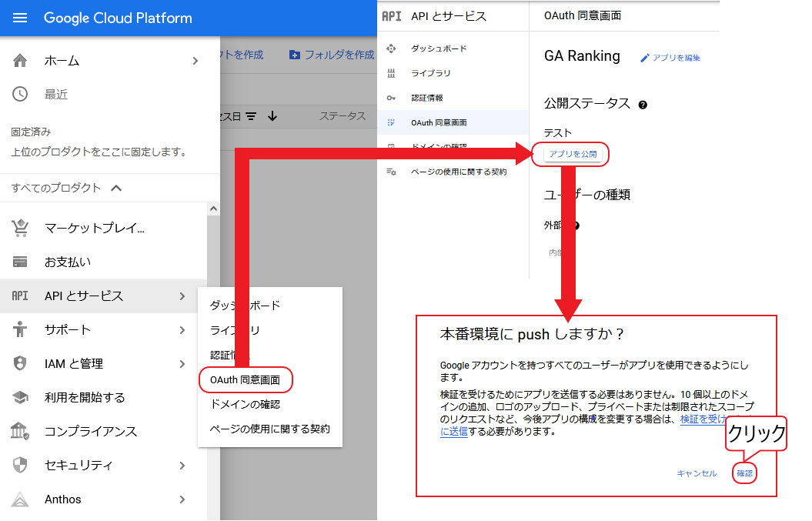
Task: Click the Billing card icon
Action: (20, 262)
